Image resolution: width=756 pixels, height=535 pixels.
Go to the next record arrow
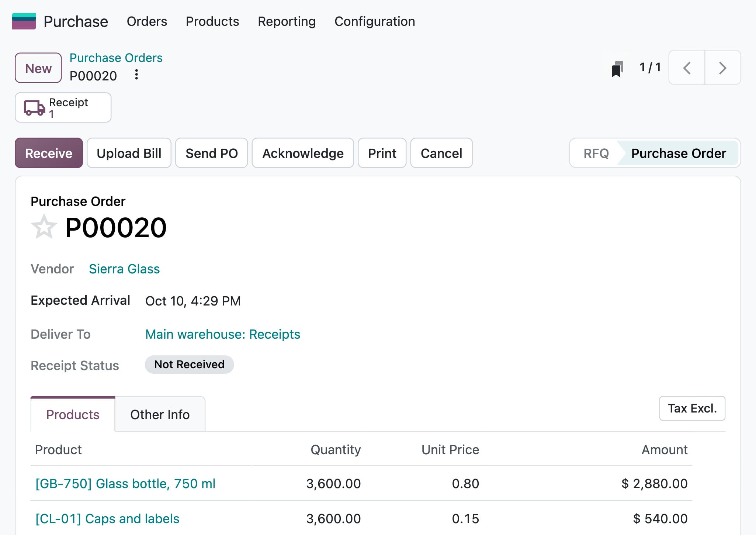click(x=722, y=68)
